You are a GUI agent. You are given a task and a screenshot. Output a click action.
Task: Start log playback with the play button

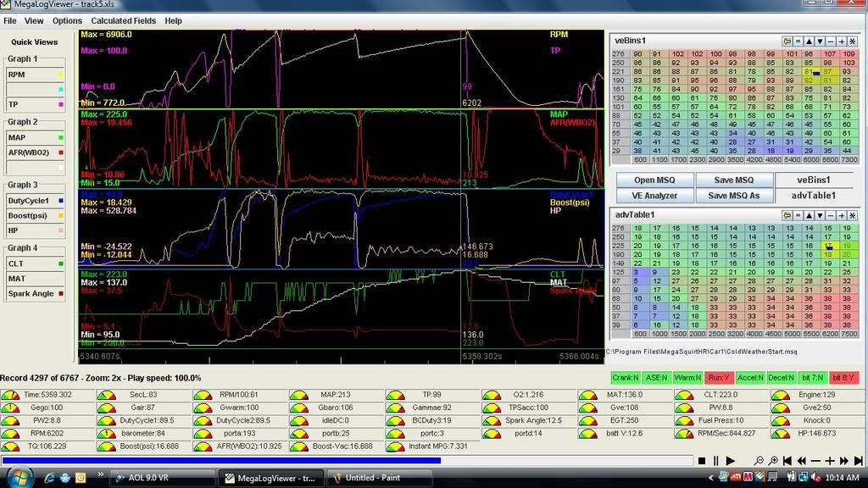730,460
